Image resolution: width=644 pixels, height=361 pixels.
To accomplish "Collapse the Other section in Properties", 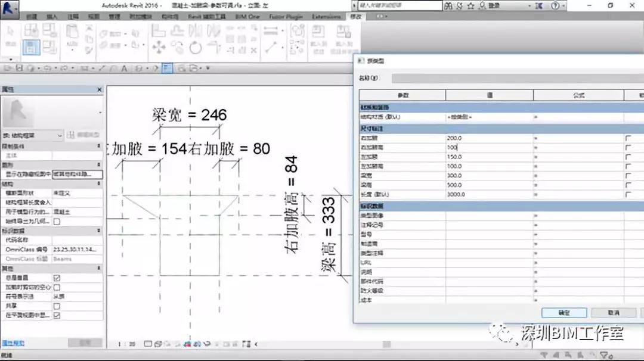I will pyautogui.click(x=98, y=268).
